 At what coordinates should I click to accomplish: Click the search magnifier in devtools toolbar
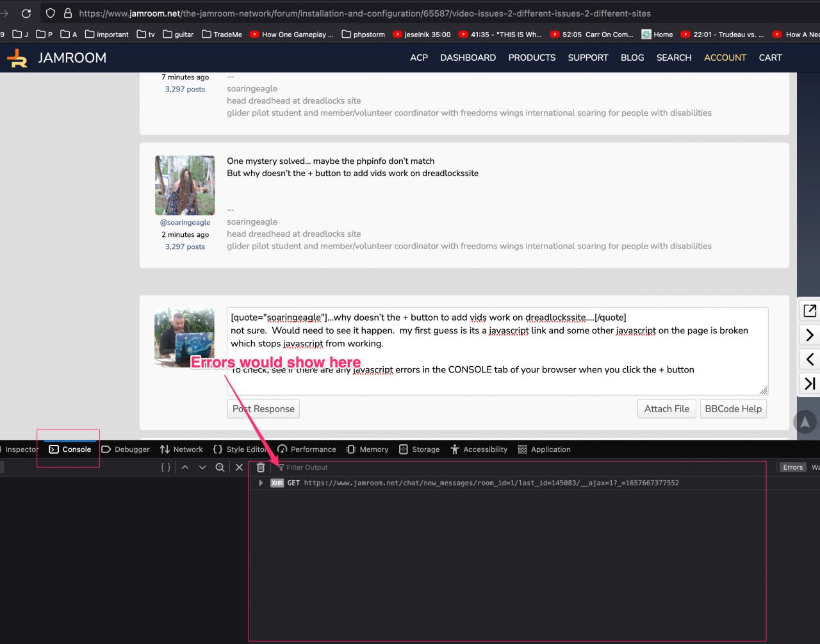220,467
